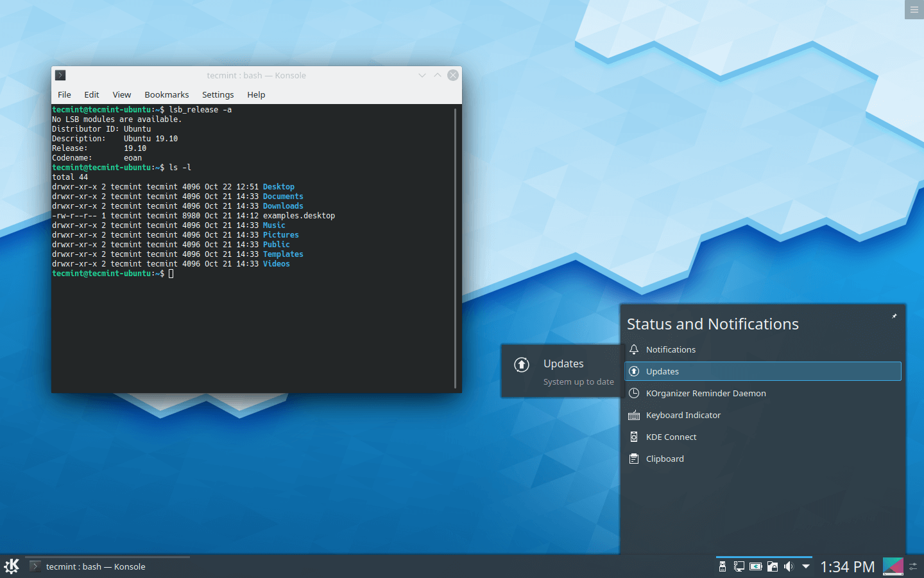The width and height of the screenshot is (924, 578).
Task: Click the battery status tray icon
Action: (x=755, y=566)
